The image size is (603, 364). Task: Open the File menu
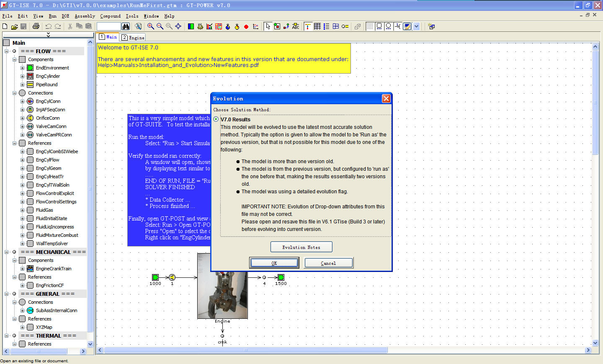coord(7,16)
